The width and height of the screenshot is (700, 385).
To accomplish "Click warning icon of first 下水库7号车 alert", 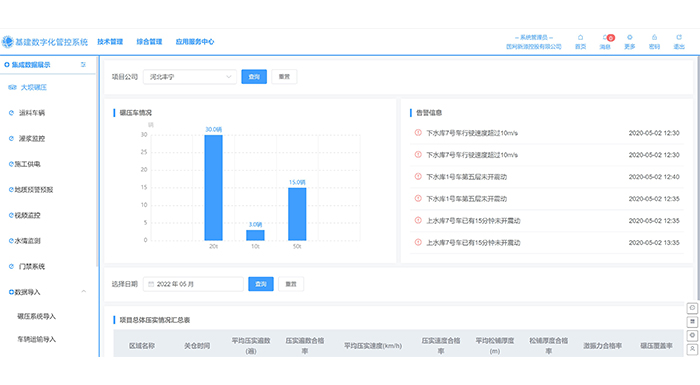I will click(418, 133).
